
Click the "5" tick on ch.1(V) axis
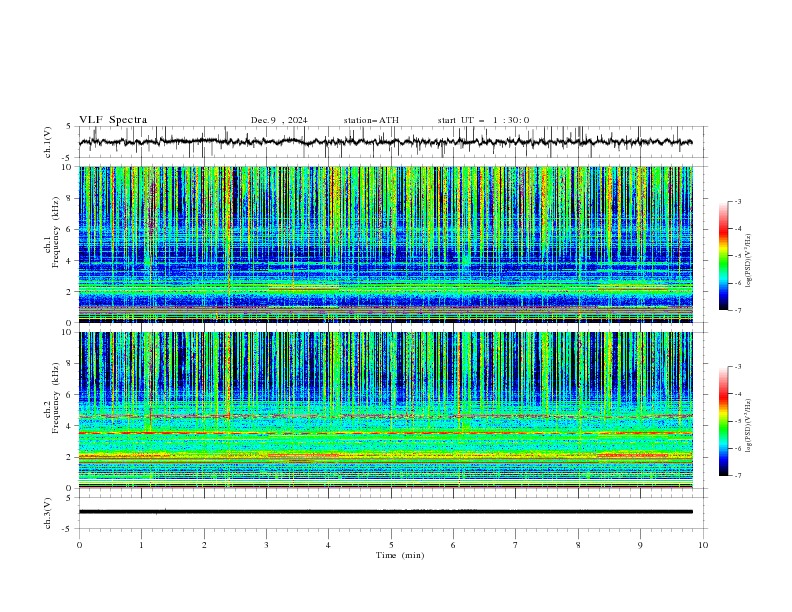pyautogui.click(x=70, y=126)
